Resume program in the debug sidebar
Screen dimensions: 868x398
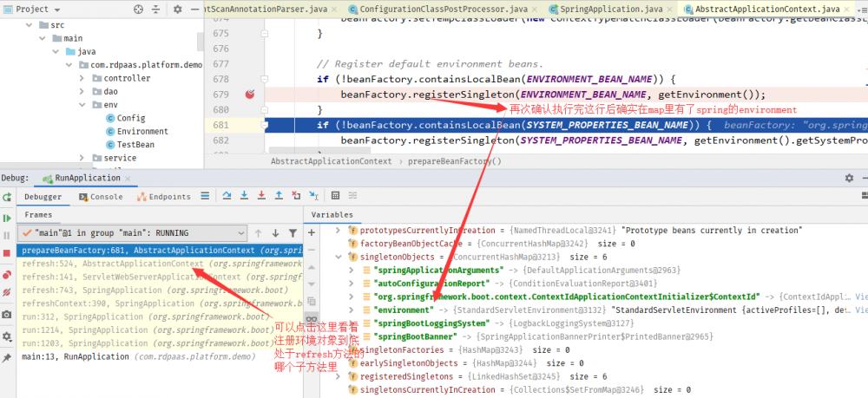[7, 219]
